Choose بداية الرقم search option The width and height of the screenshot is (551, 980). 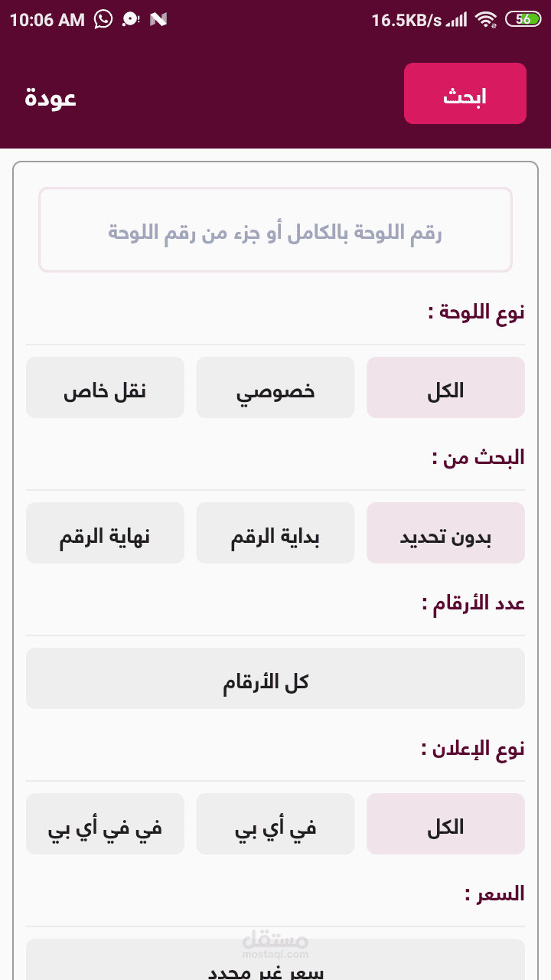275,533
